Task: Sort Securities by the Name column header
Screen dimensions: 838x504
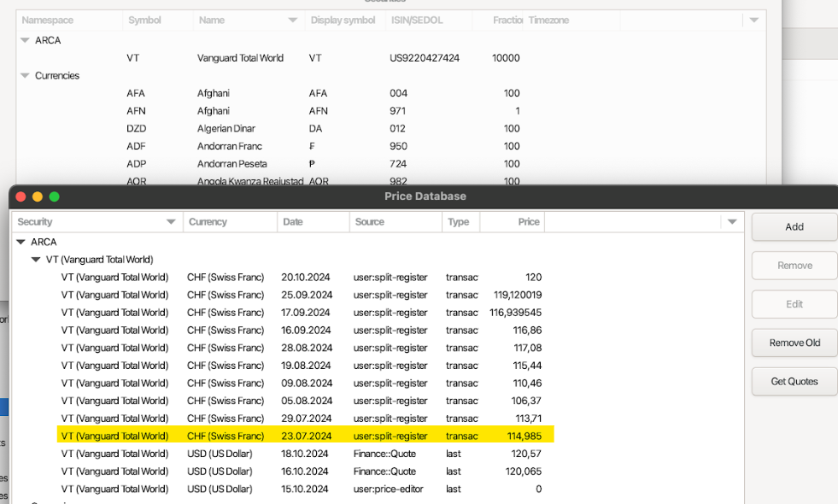Action: [x=249, y=21]
